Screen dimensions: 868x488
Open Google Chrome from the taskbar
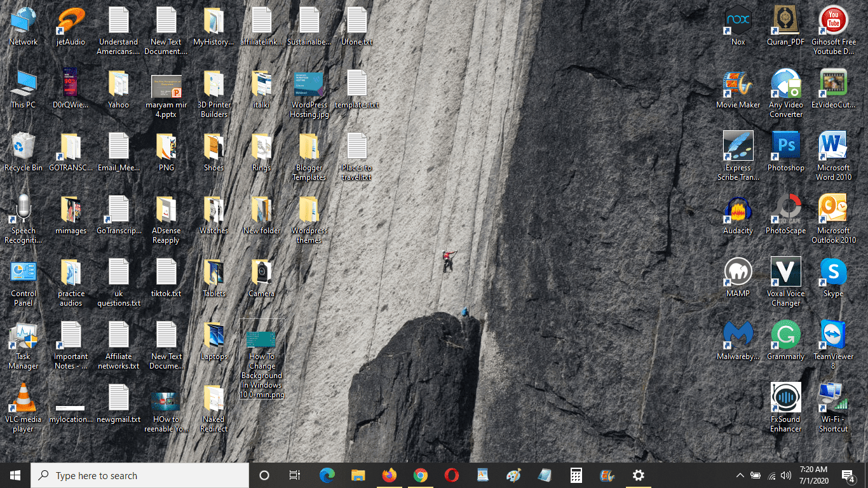click(x=420, y=475)
